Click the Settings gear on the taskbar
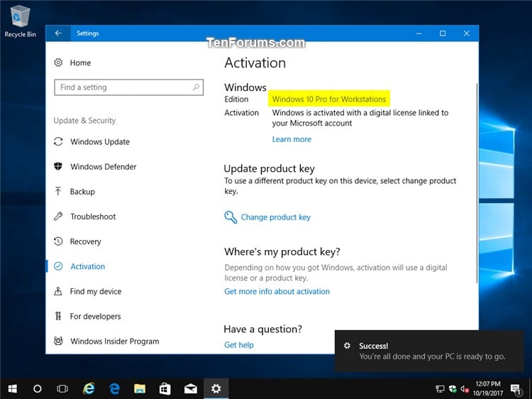This screenshot has height=399, width=532. 216,388
